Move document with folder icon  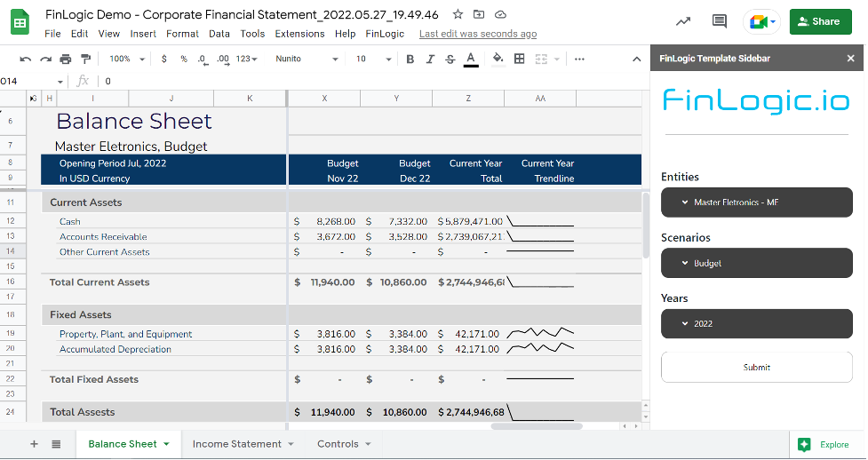point(479,14)
